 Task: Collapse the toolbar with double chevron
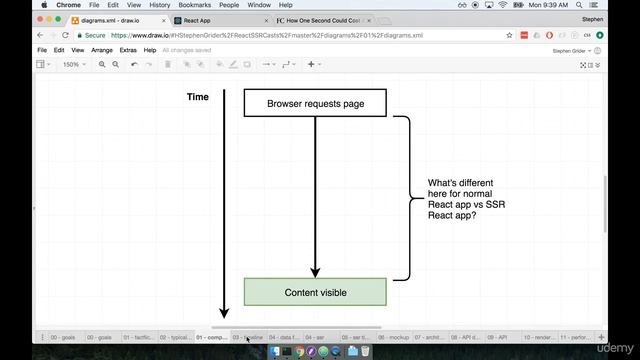click(598, 65)
